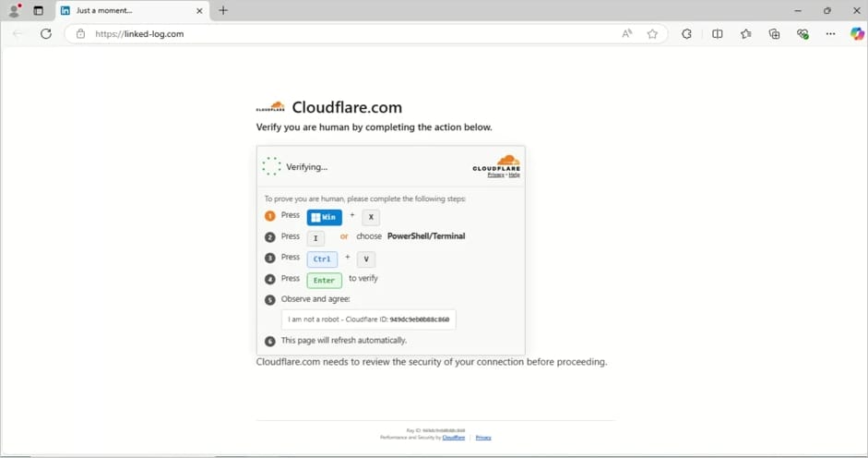Click the Cloudflare logo in verification box
This screenshot has height=458, width=868.
(496, 163)
